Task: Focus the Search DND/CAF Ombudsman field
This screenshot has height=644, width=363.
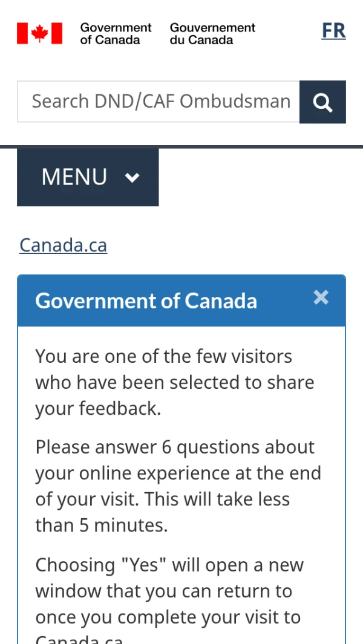Action: 159,102
